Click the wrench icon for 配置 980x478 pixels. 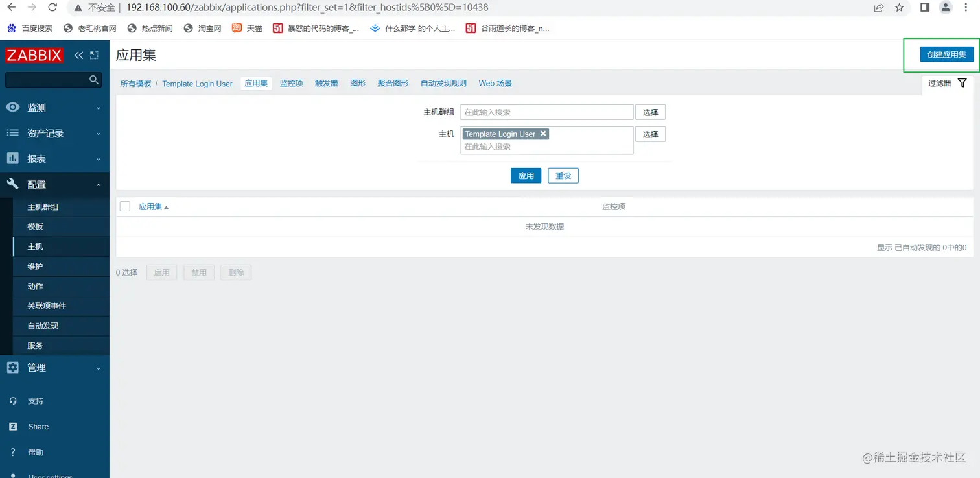[13, 184]
